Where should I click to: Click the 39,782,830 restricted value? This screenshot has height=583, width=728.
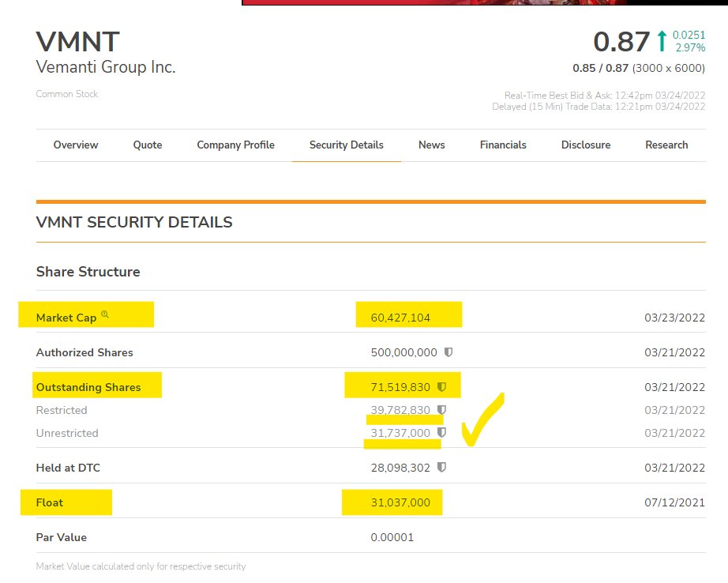[400, 410]
